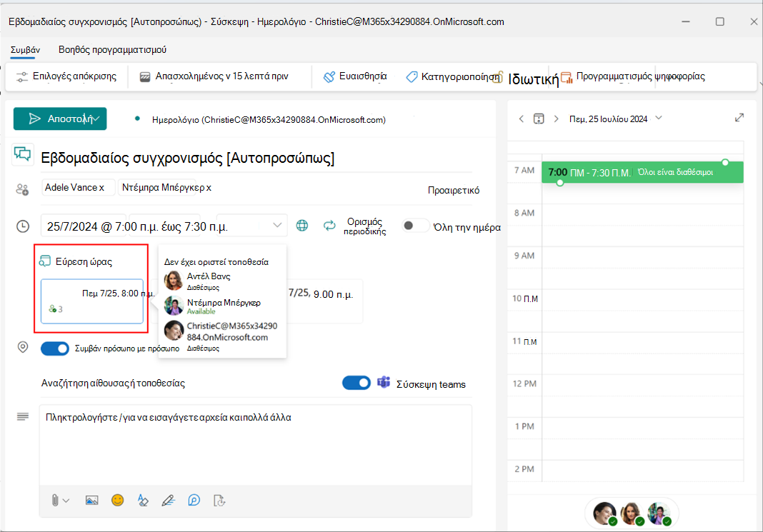Click Αντέλ Βανς avatar in availability list

pos(173,281)
